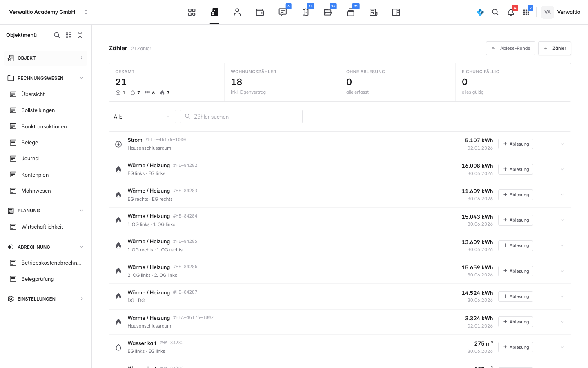Open Betriebskostenabrechnung in the sidebar
Viewport: 588px width, 368px height.
(x=46, y=263)
